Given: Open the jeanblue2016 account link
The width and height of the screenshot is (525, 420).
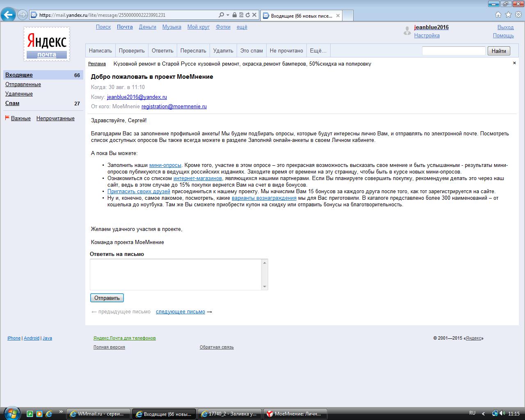Looking at the screenshot, I should pos(431,27).
